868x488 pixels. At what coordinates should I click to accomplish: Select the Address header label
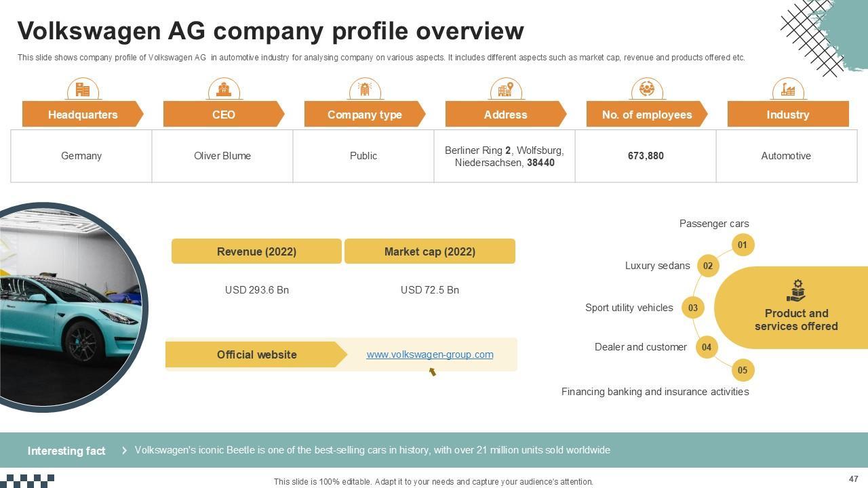pos(506,115)
